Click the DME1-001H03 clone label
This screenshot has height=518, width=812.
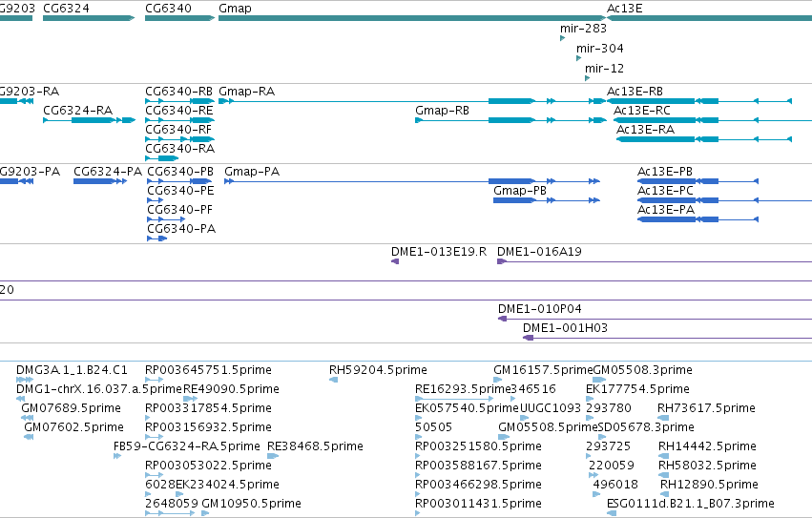(x=565, y=328)
